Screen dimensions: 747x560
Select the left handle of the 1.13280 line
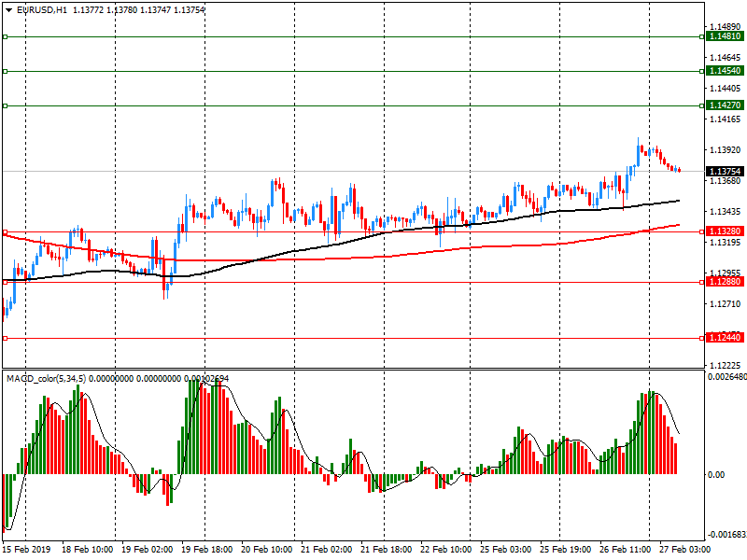click(5, 231)
